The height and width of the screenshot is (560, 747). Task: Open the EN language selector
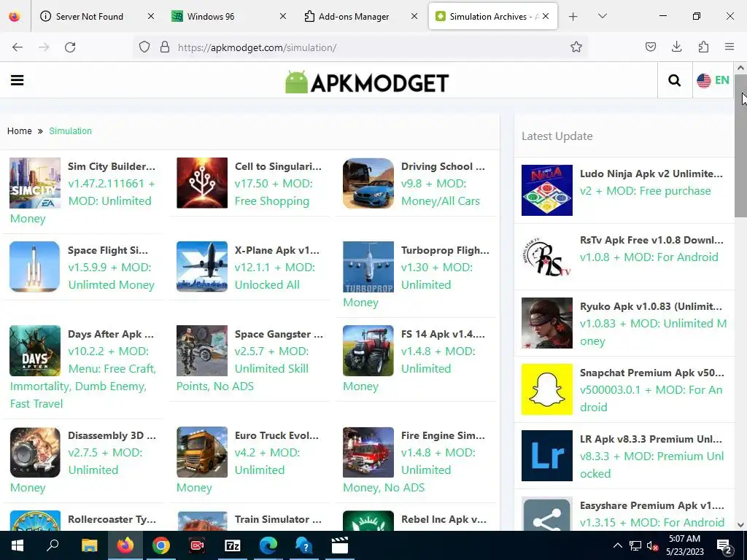coord(713,80)
